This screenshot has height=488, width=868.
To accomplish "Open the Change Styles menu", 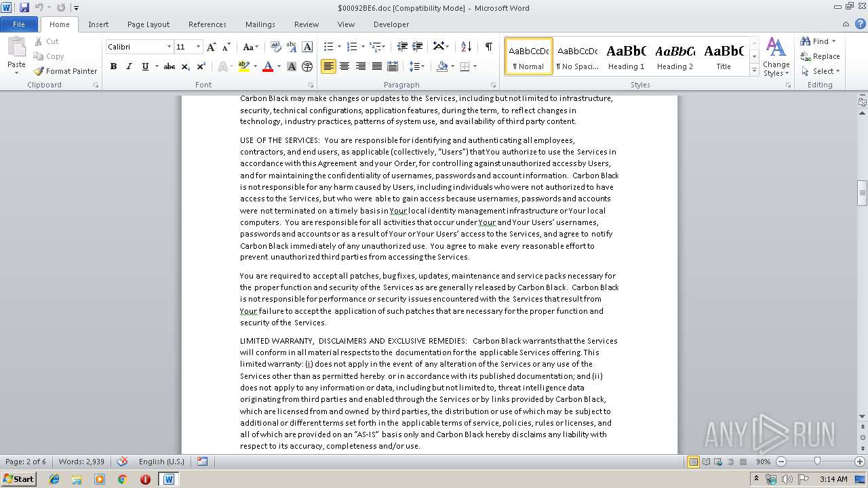I will click(776, 57).
